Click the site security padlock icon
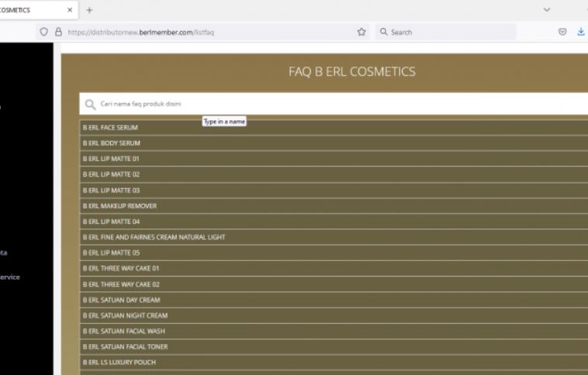The width and height of the screenshot is (588, 375). click(58, 33)
